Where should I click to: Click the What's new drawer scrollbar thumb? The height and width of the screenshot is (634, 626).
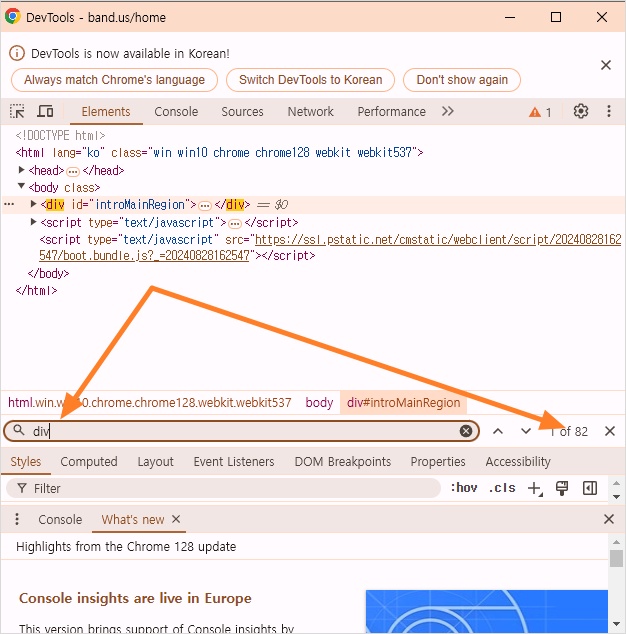pyautogui.click(x=616, y=559)
